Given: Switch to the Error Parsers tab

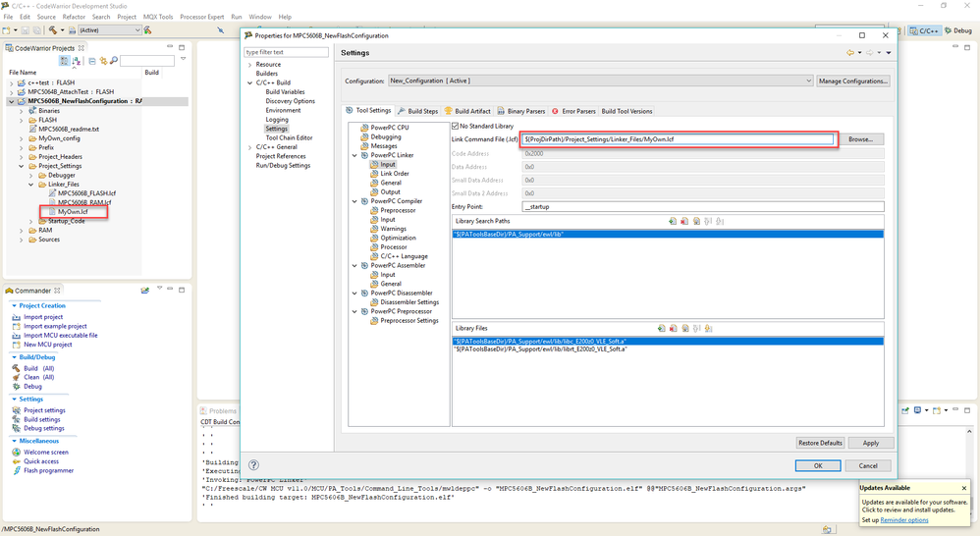Looking at the screenshot, I should pos(573,111).
